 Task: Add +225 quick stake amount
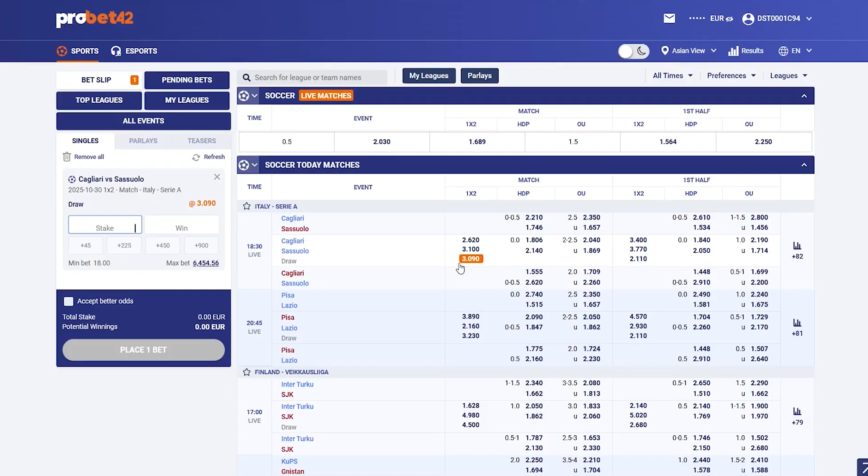[124, 245]
